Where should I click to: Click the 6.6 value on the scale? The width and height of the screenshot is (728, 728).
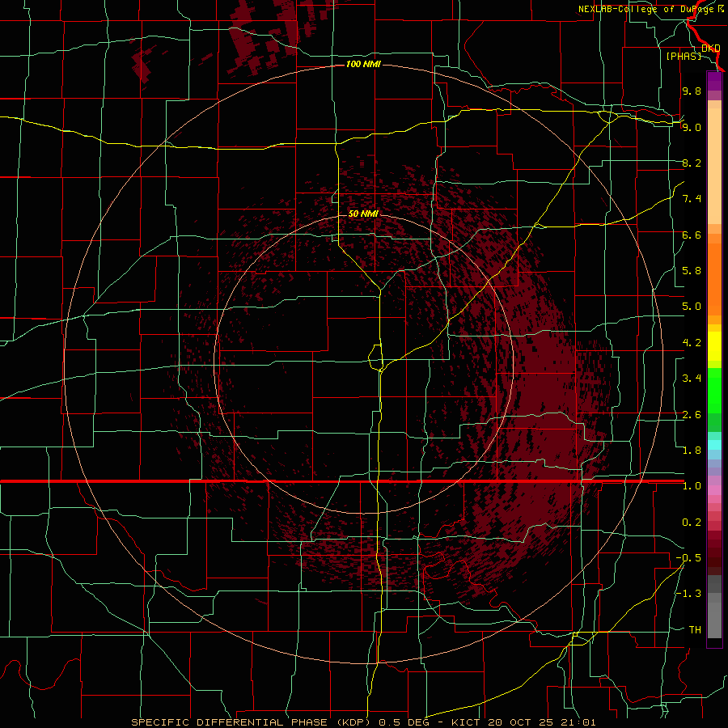click(692, 235)
